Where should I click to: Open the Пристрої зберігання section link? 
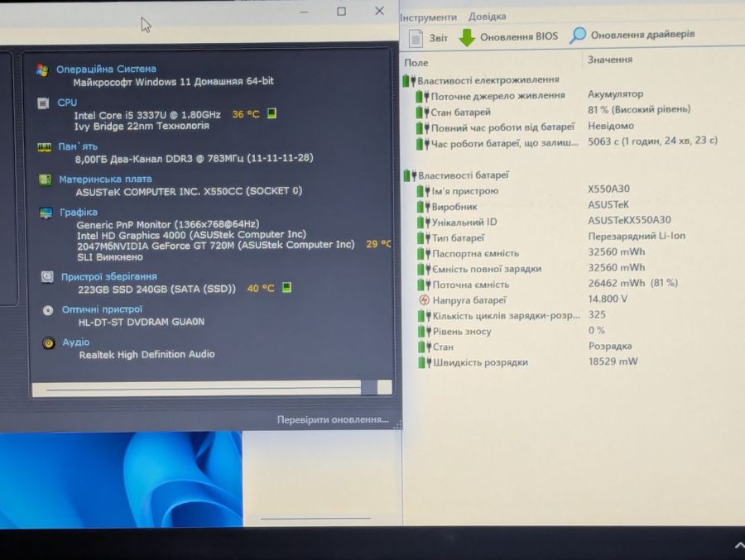tap(108, 276)
